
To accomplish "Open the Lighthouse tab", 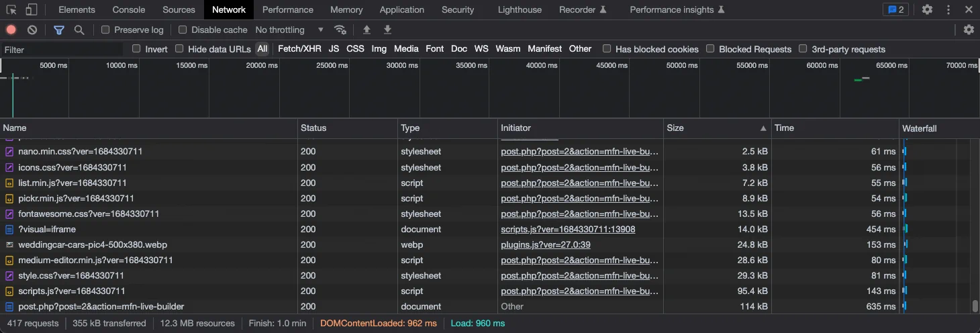I will pos(520,10).
